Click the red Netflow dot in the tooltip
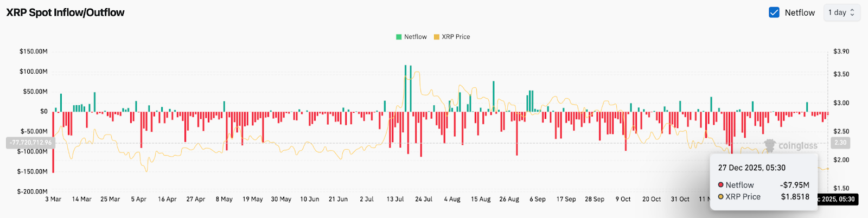 click(721, 185)
